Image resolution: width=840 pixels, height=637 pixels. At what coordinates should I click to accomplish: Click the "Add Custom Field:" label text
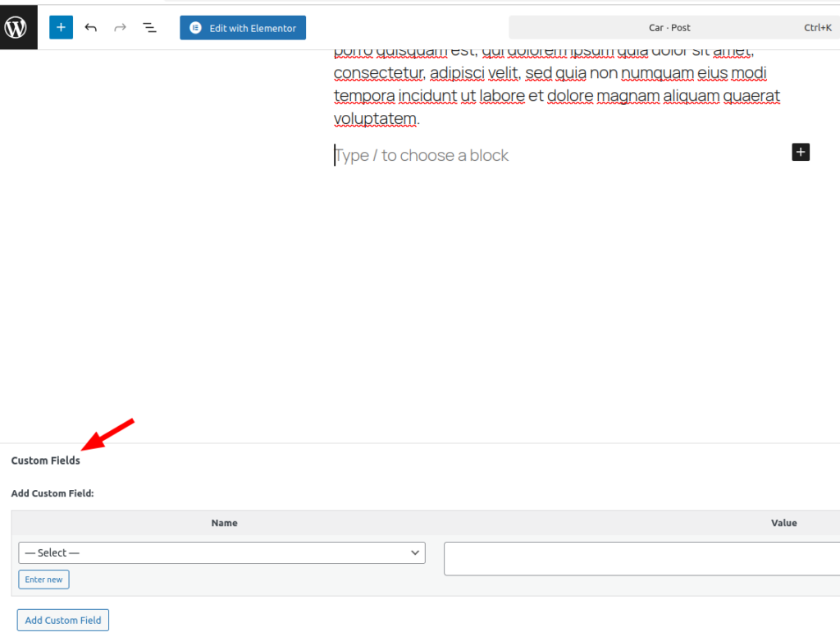(x=52, y=494)
